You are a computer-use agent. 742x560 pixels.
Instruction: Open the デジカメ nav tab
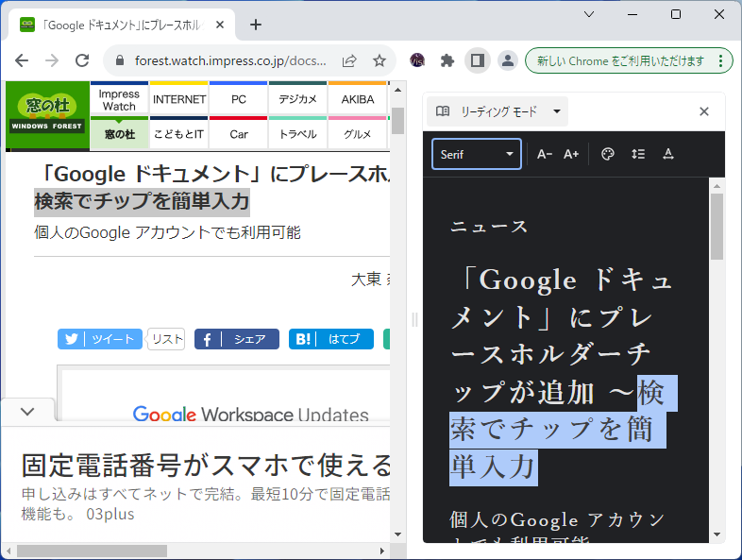pyautogui.click(x=297, y=99)
